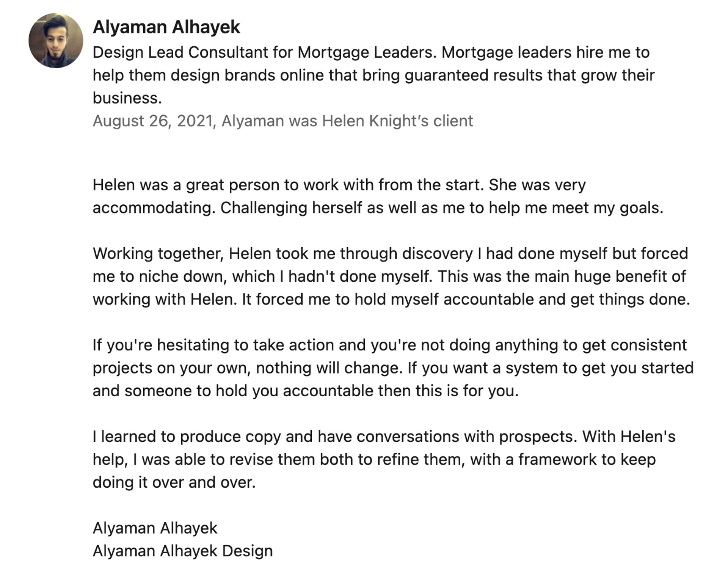Click the line "projects on your own"
Screen dimensions: 728x573
click(393, 368)
